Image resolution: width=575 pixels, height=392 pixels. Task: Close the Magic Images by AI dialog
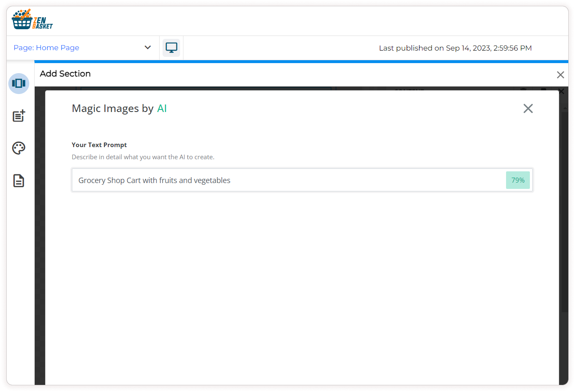pos(528,109)
